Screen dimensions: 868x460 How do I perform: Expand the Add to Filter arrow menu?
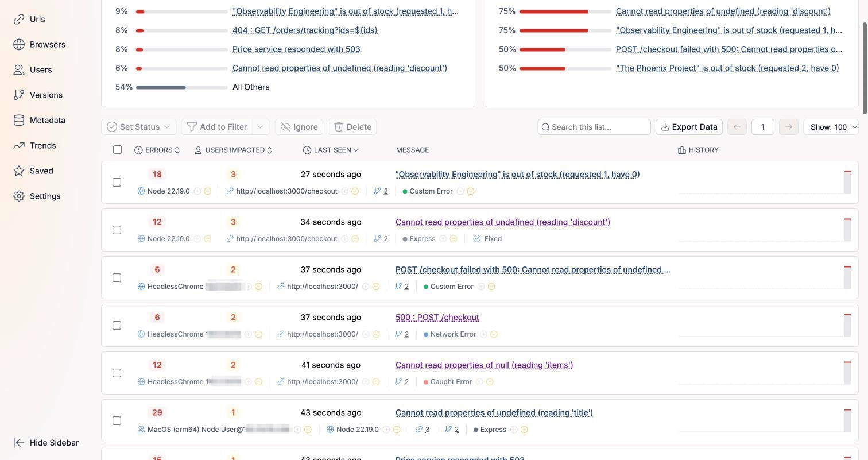coord(261,127)
